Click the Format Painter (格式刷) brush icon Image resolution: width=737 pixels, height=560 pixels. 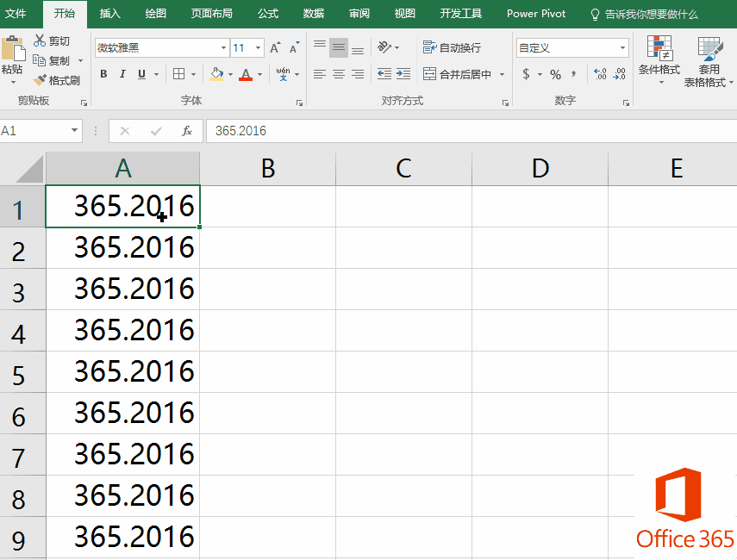41,81
